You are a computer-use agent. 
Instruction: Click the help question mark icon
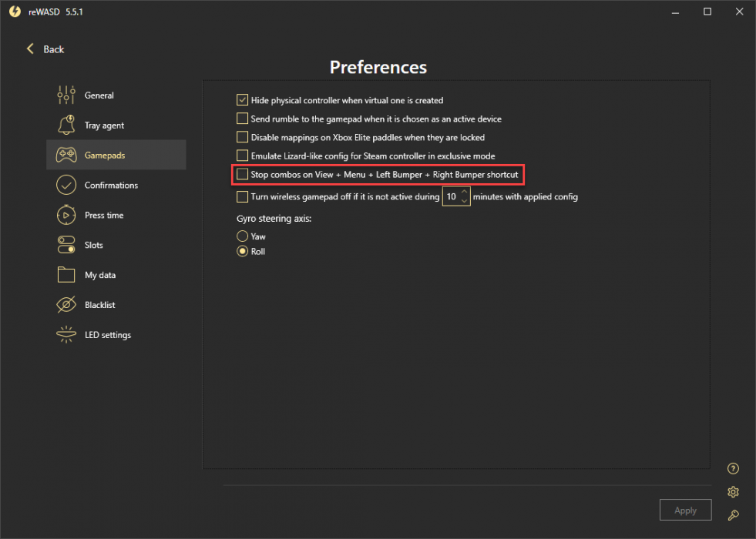(733, 468)
